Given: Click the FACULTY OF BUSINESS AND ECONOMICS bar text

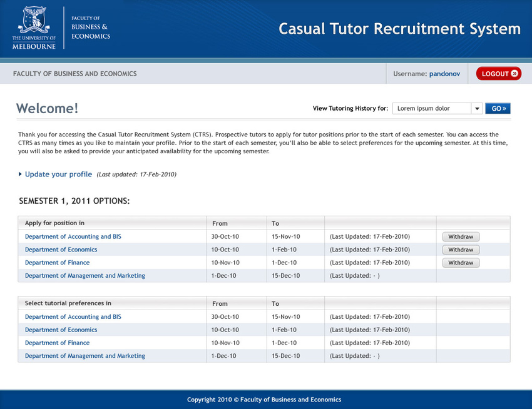Looking at the screenshot, I should point(75,74).
